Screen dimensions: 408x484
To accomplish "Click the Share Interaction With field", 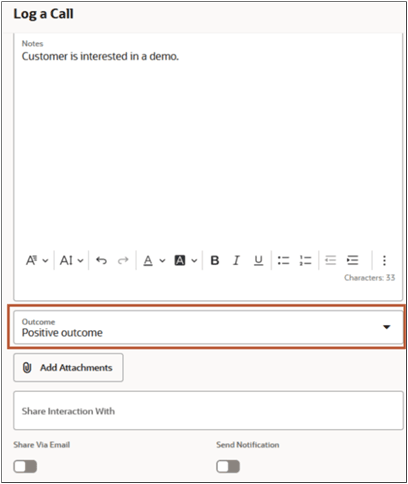I will pos(208,411).
